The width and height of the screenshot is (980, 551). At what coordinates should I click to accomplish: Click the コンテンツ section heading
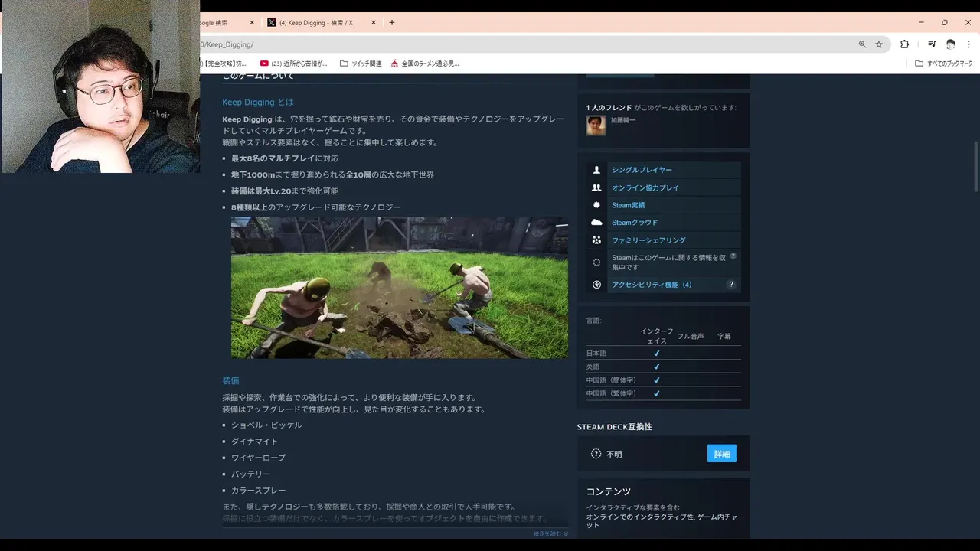[x=609, y=491]
